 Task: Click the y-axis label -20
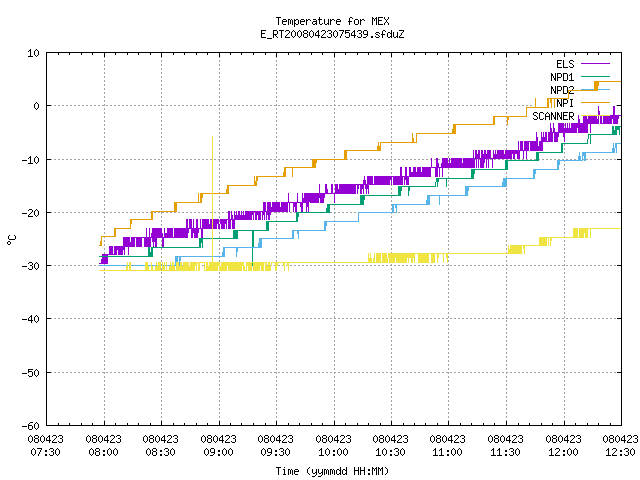[x=31, y=213]
